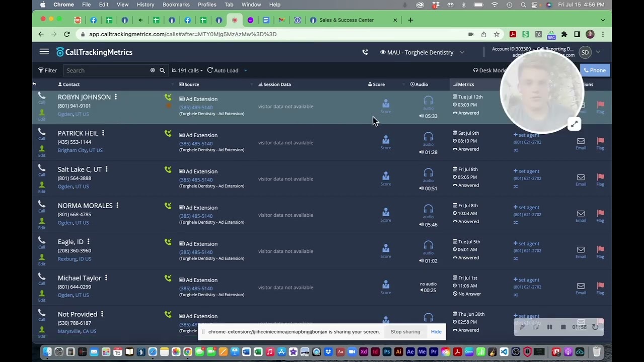Image resolution: width=644 pixels, height=362 pixels.
Task: Click Brigham City location link
Action: point(72,150)
